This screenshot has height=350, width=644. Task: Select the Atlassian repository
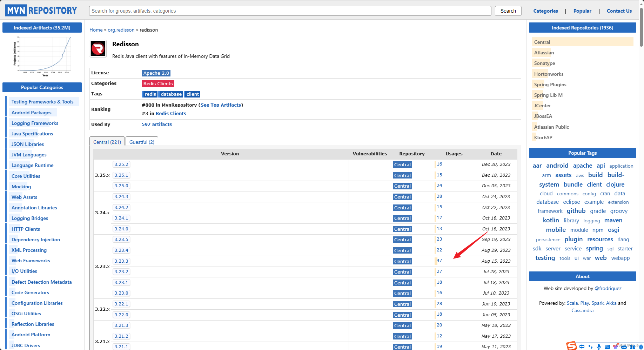(x=544, y=53)
